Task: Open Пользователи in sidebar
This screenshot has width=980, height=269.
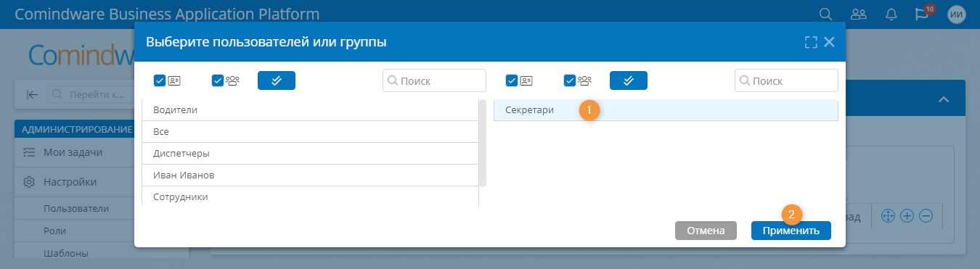Action: click(76, 208)
